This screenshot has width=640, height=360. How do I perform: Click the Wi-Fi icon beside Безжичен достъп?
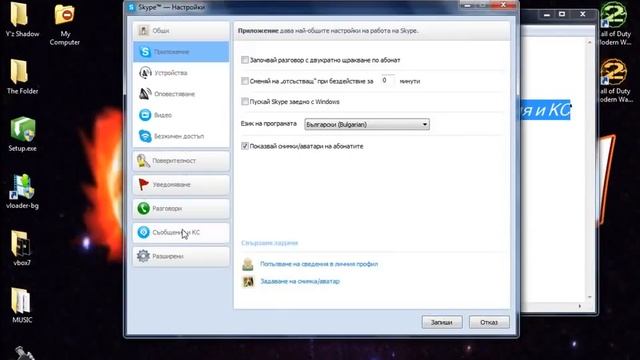[x=145, y=136]
